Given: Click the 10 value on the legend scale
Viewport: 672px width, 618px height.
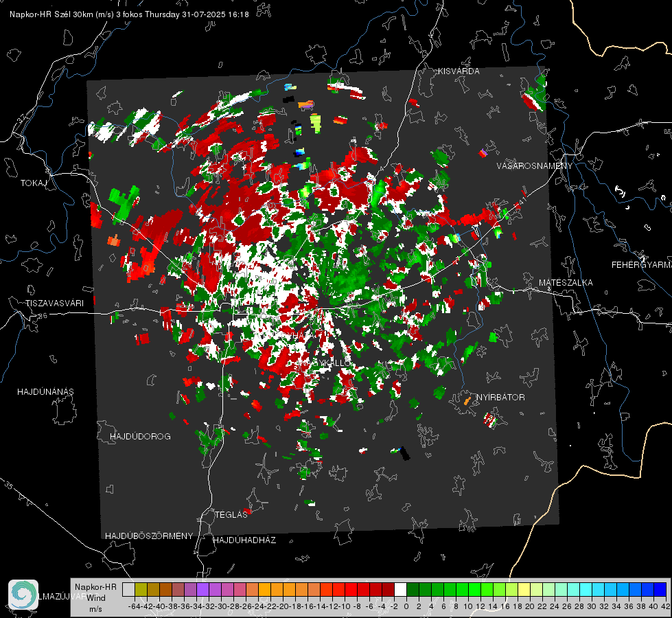Looking at the screenshot, I should pyautogui.click(x=468, y=606).
